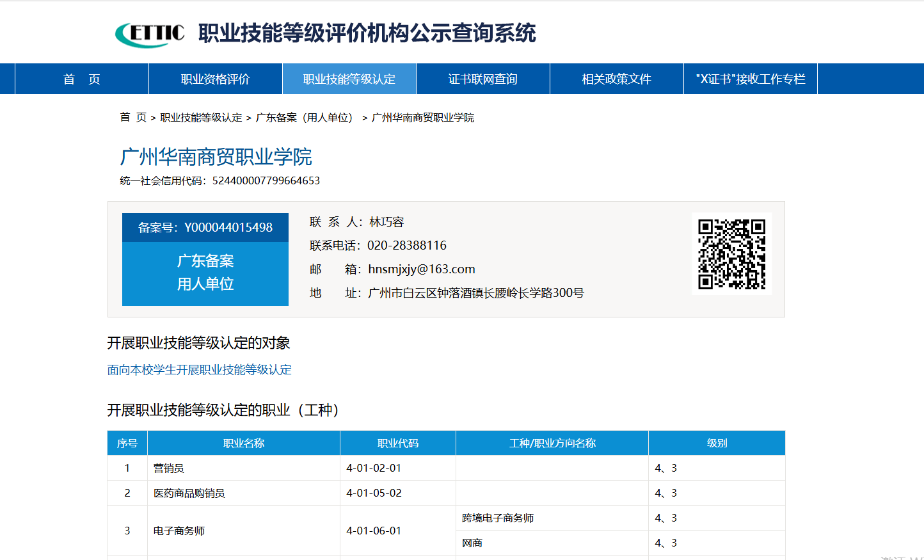
Task: Open the "X证书"接收工作专栏 tab
Action: [x=750, y=79]
